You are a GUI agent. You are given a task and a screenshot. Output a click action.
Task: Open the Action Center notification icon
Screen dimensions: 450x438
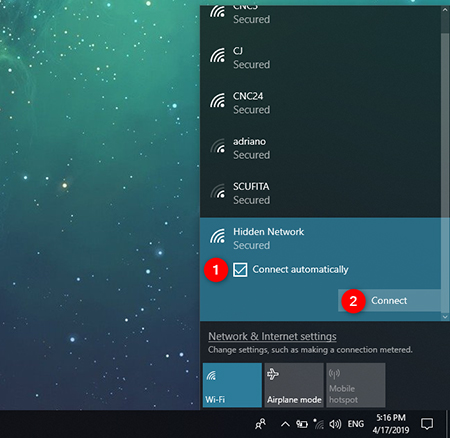(427, 424)
